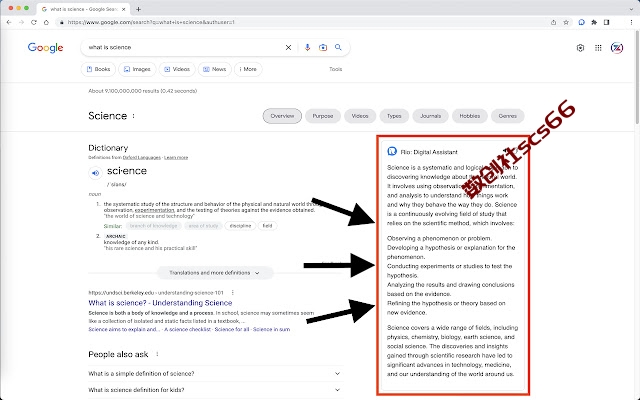The height and width of the screenshot is (400, 640).
Task: Click the share page icon in the address bar
Action: (553, 22)
